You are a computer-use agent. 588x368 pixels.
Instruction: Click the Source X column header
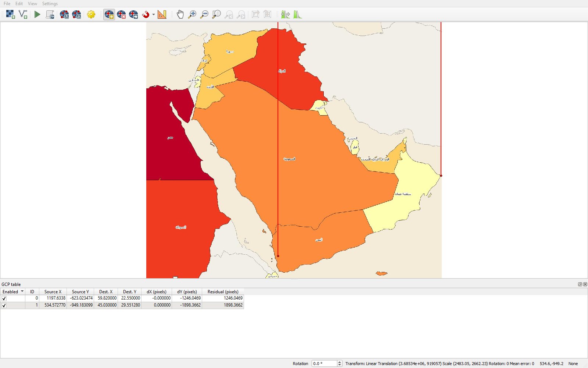click(53, 291)
